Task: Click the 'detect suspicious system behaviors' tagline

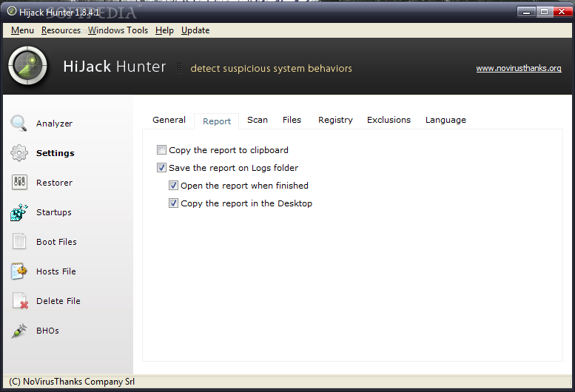Action: point(272,69)
